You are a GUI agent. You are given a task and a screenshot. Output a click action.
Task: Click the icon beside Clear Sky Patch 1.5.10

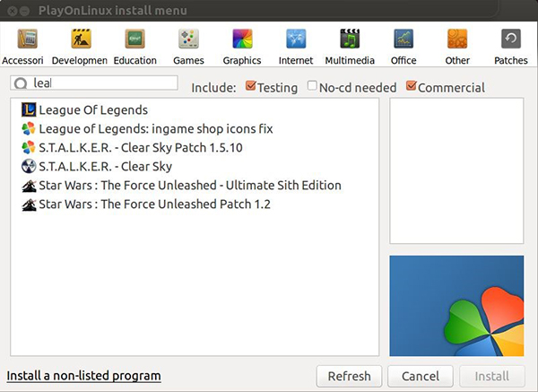(29, 148)
